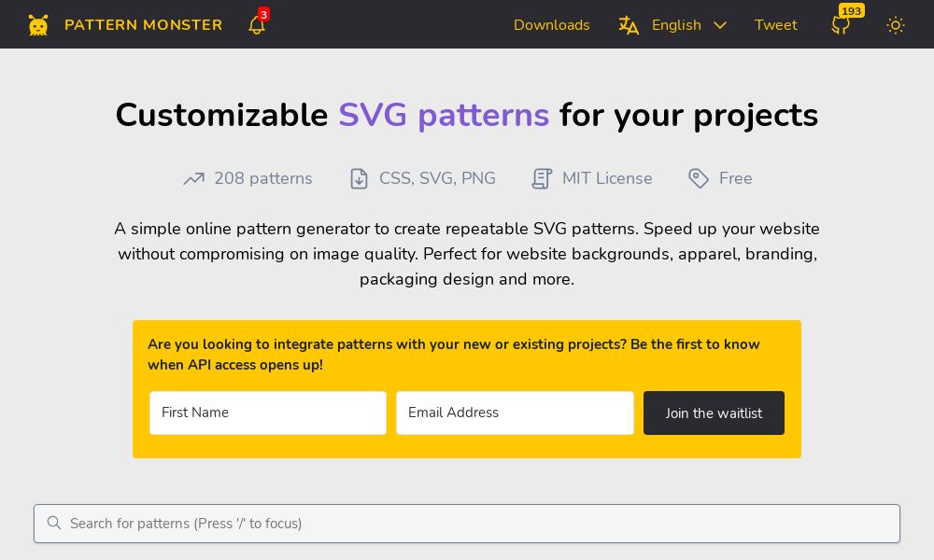934x560 pixels.
Task: Open the notifications bell
Action: tap(257, 25)
